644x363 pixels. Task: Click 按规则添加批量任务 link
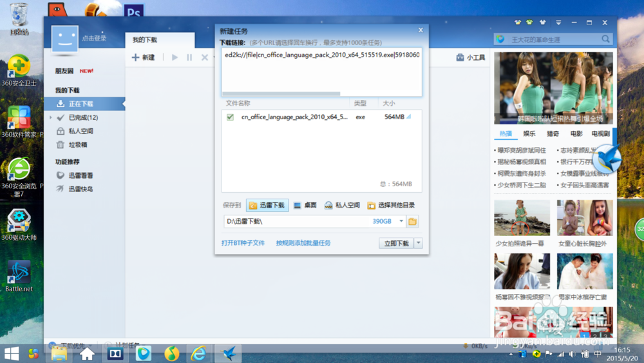click(x=303, y=243)
